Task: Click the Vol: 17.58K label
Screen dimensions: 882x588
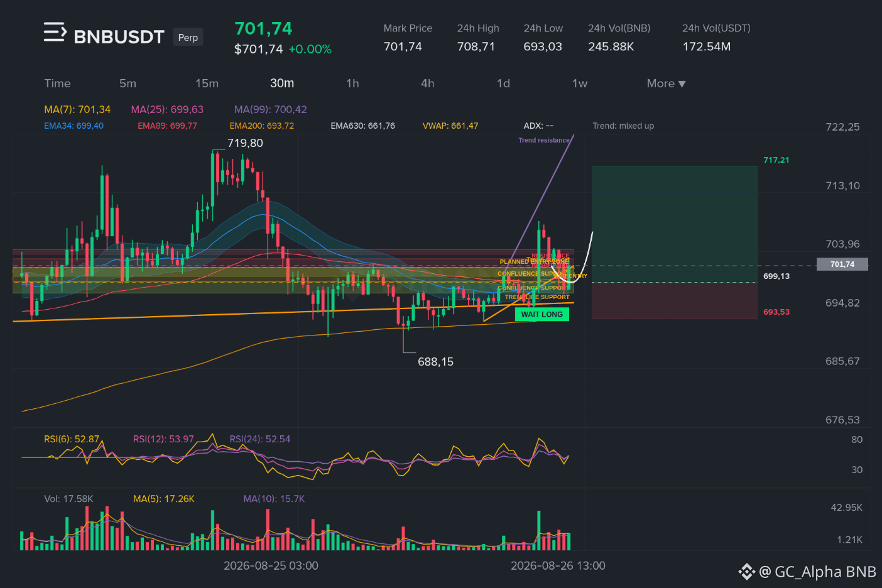Action: (x=68, y=499)
